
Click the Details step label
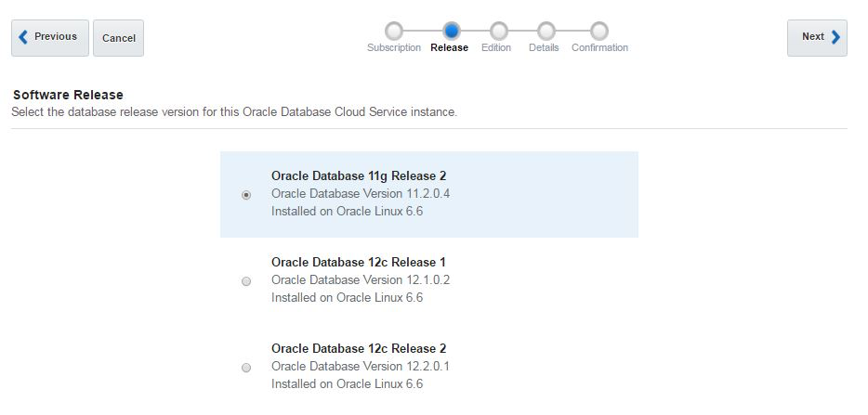544,48
